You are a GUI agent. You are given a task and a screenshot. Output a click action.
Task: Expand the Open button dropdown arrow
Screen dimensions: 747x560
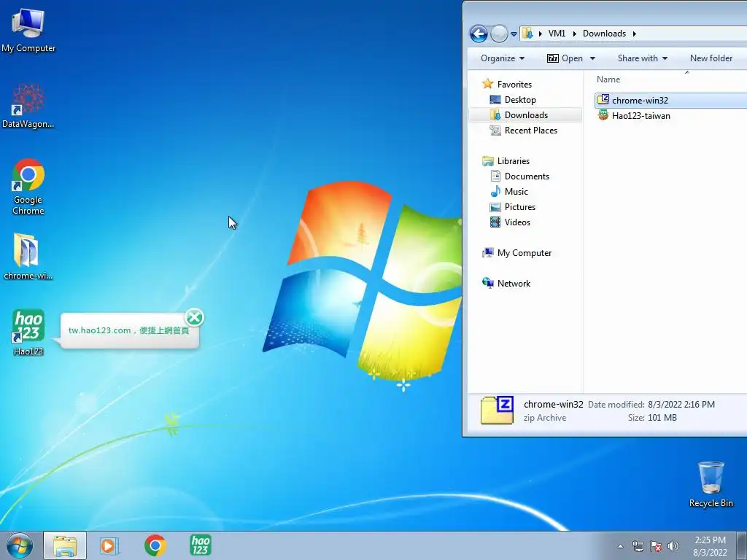(x=592, y=58)
